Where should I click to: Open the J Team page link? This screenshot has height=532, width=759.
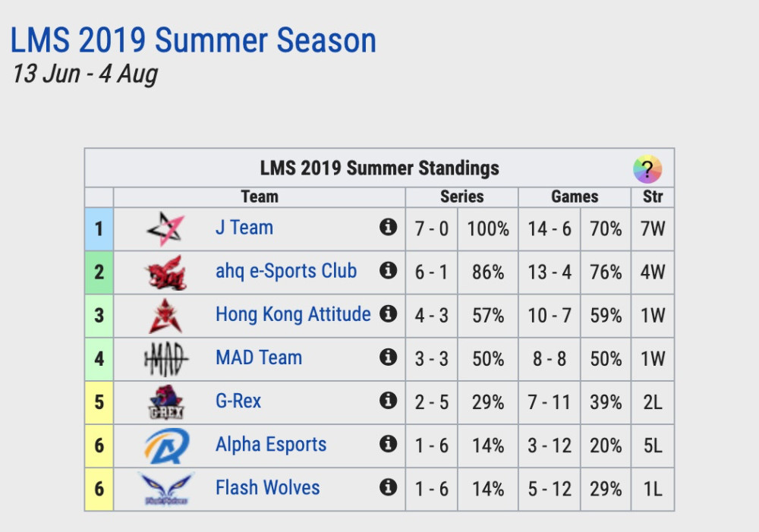(244, 227)
